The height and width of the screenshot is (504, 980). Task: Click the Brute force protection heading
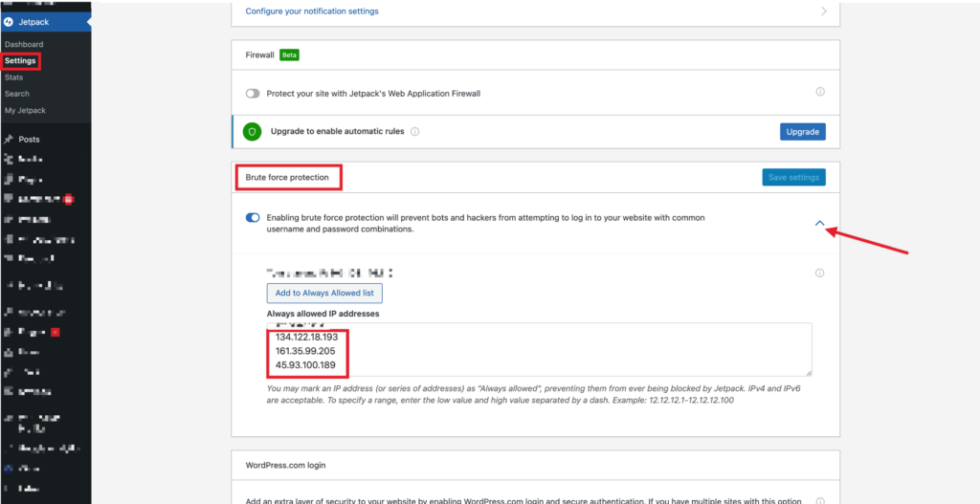click(x=287, y=177)
